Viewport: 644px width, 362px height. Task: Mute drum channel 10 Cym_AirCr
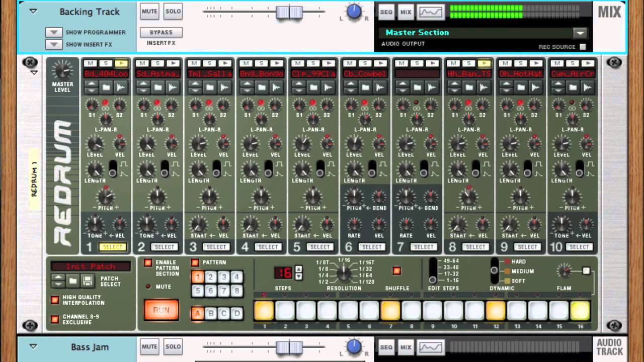(x=557, y=63)
